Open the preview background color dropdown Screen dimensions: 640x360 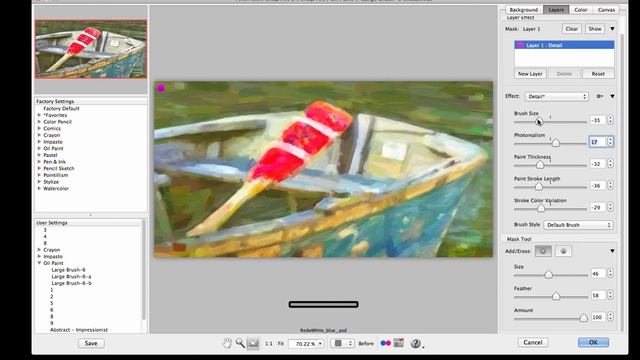coord(342,344)
